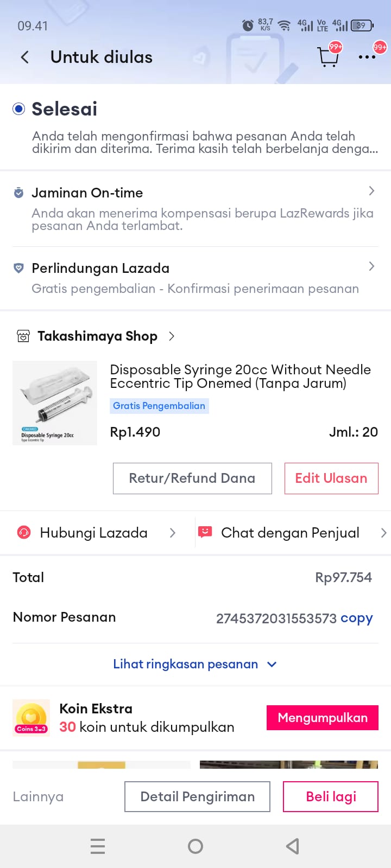
Task: Open the shopping cart icon
Action: pos(327,57)
